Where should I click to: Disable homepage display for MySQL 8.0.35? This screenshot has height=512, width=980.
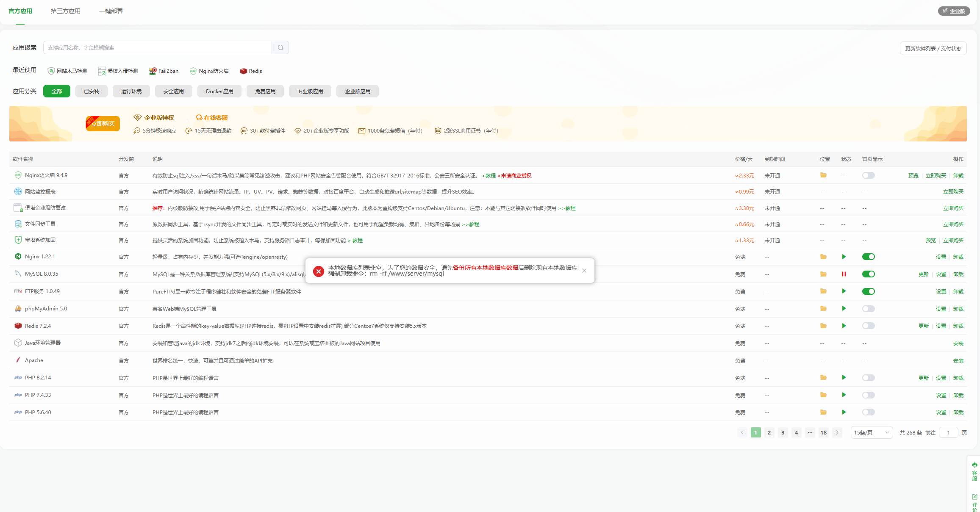click(x=869, y=274)
